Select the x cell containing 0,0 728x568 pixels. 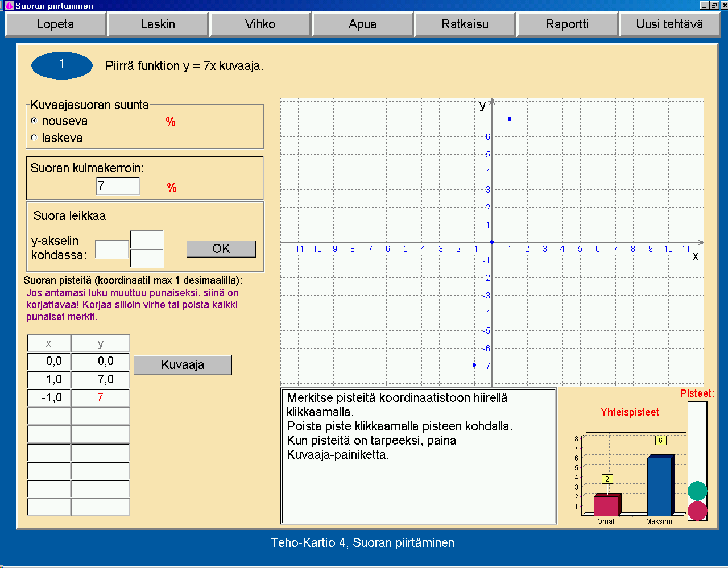[49, 362]
